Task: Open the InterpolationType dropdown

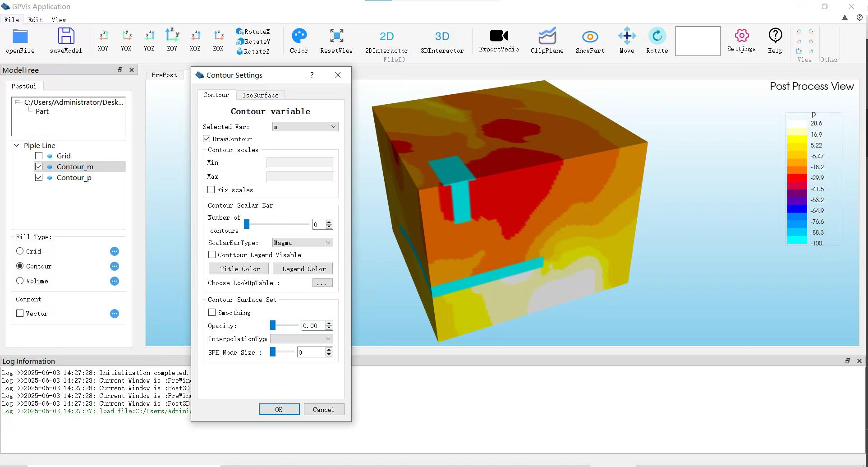Action: (x=301, y=338)
